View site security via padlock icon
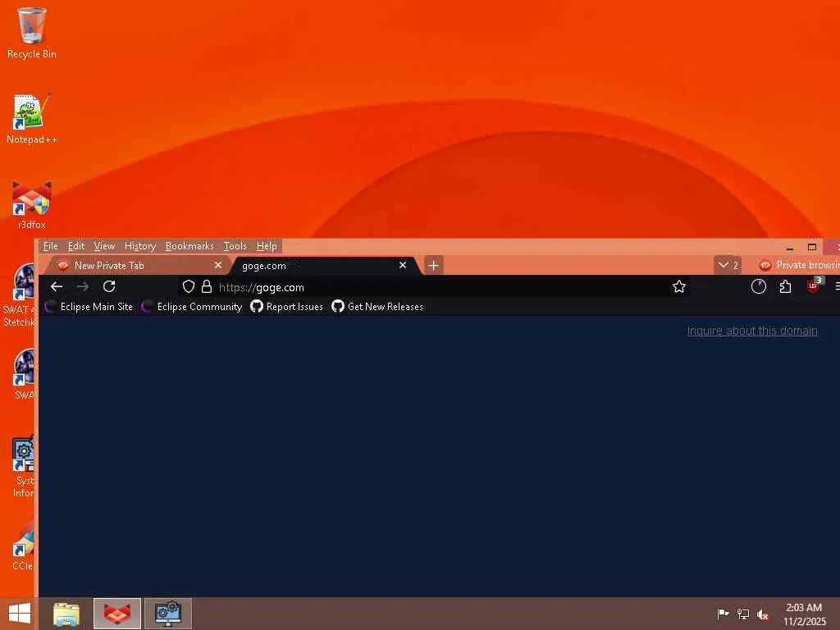 click(x=207, y=286)
